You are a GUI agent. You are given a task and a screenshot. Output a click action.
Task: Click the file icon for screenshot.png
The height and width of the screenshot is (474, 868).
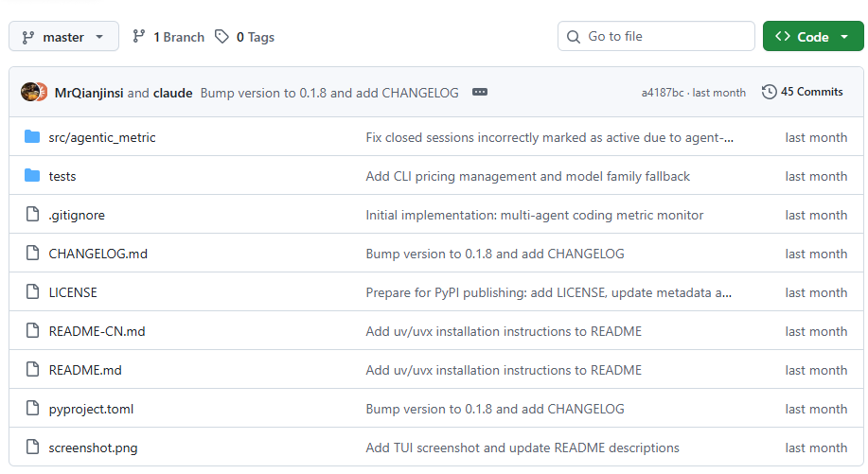[x=33, y=447]
